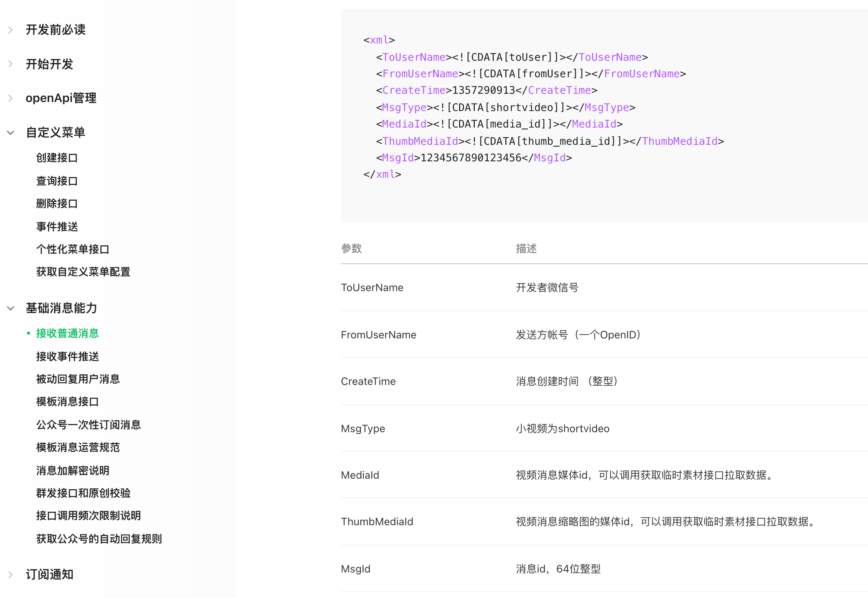Expand the 开发前必读 section chevron
The width and height of the screenshot is (868, 598).
point(11,30)
